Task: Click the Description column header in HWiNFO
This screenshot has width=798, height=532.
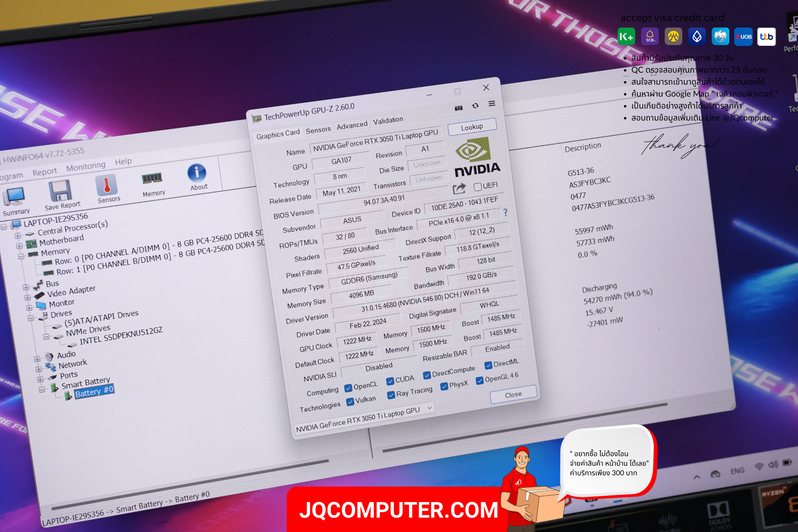Action: pyautogui.click(x=583, y=147)
